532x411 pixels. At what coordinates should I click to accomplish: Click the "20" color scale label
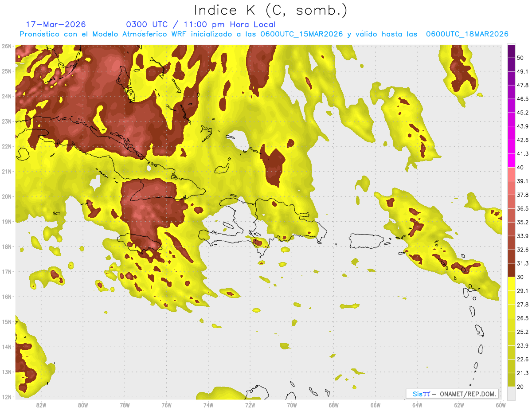[521, 387]
